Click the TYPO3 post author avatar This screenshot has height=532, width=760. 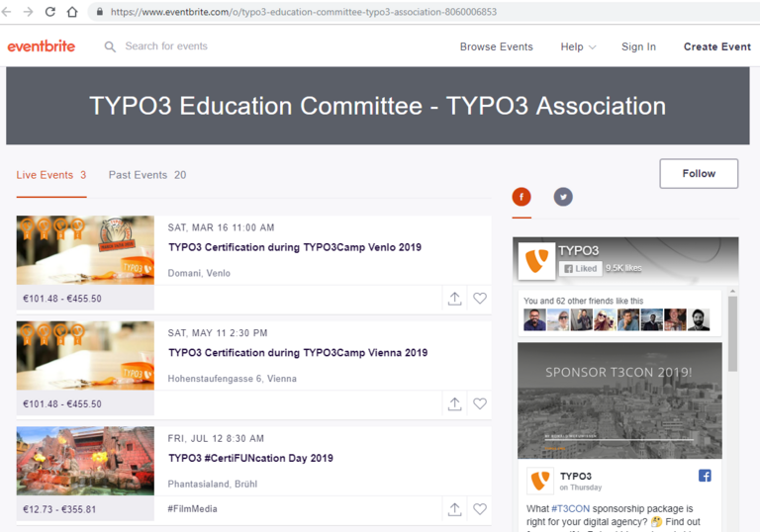pos(540,481)
